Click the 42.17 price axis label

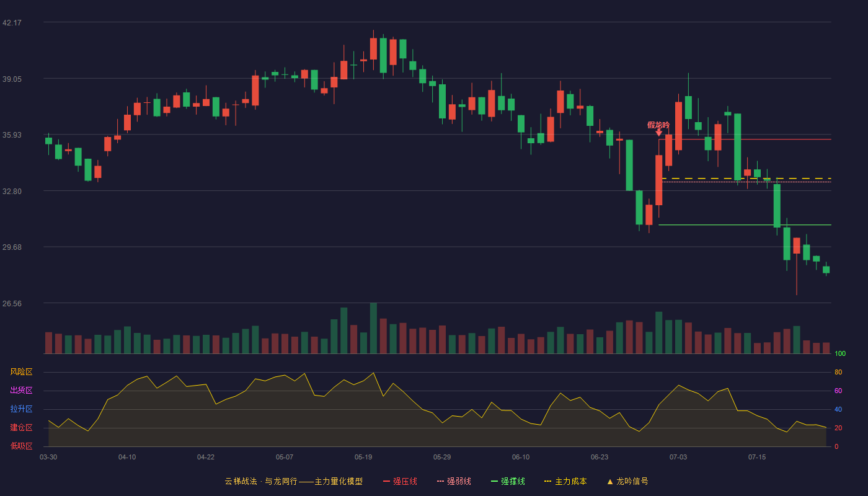[12, 23]
